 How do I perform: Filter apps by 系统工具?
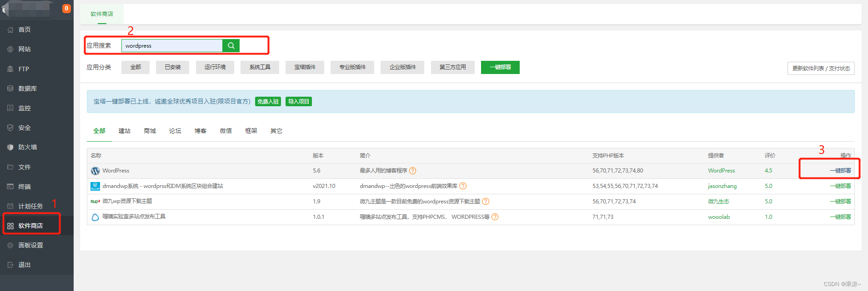(x=260, y=67)
